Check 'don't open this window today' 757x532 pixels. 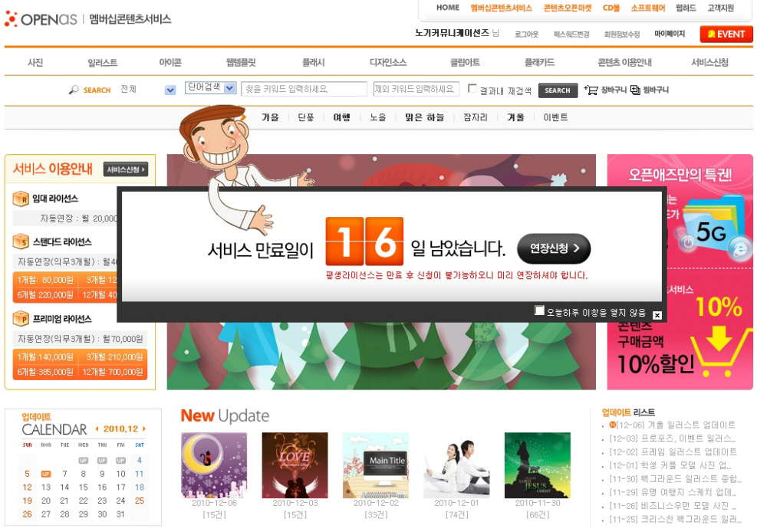coord(540,310)
